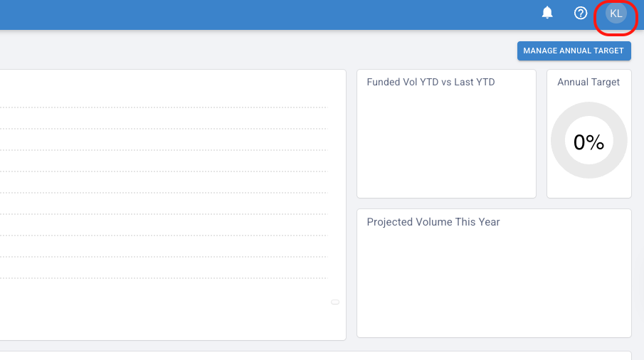Select the Funded Vol YTD vs Last YTD title
The height and width of the screenshot is (360, 644).
[431, 82]
